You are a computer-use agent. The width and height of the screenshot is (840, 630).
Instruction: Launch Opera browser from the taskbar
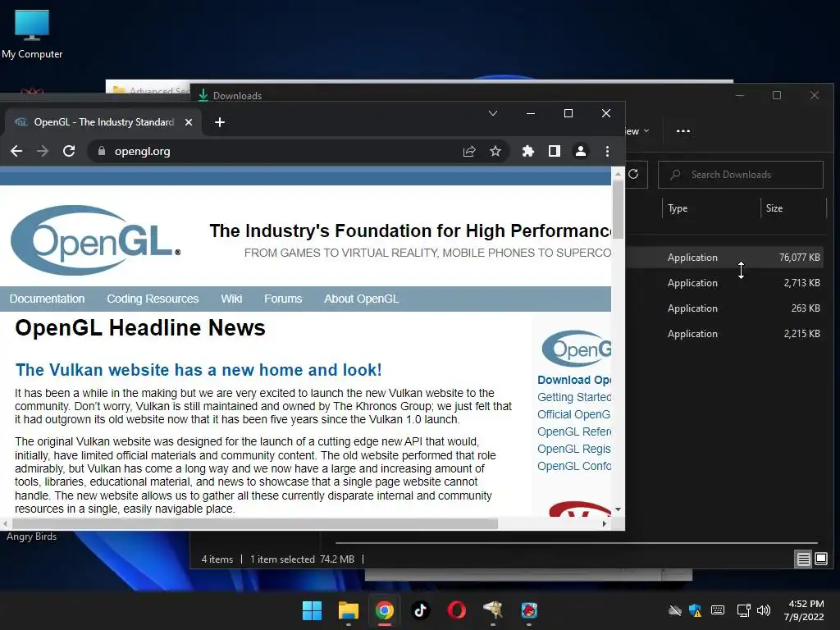(x=456, y=610)
